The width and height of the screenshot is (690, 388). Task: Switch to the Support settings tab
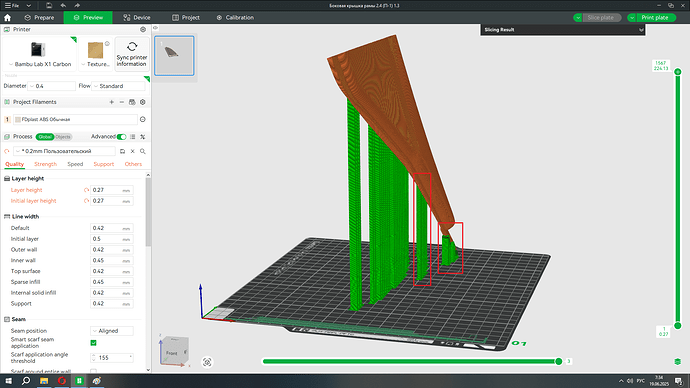pyautogui.click(x=103, y=164)
